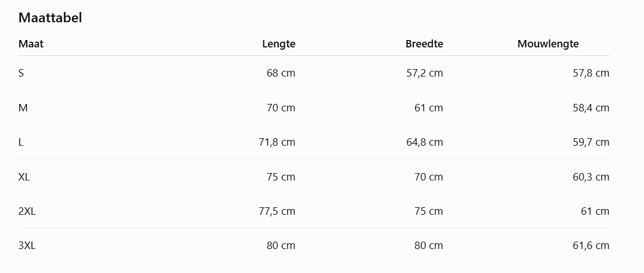Select the Maat column header
Image resolution: width=644 pixels, height=273 pixels.
(31, 44)
